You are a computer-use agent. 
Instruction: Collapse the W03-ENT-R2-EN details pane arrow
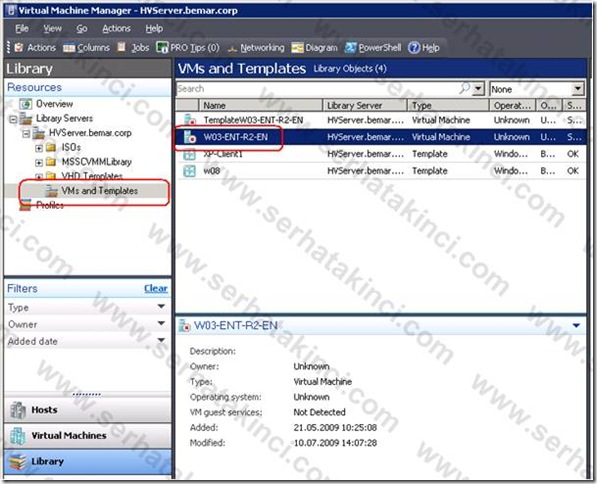[x=576, y=326]
